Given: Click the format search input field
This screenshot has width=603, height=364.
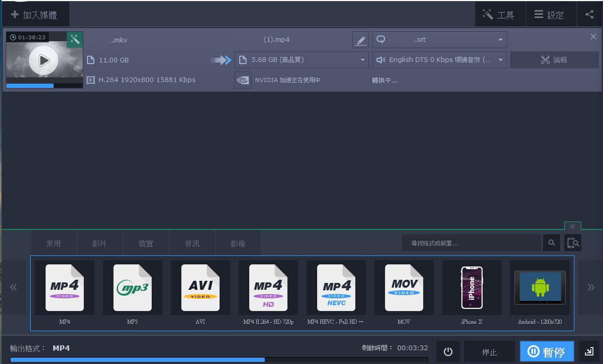Looking at the screenshot, I should tap(471, 243).
